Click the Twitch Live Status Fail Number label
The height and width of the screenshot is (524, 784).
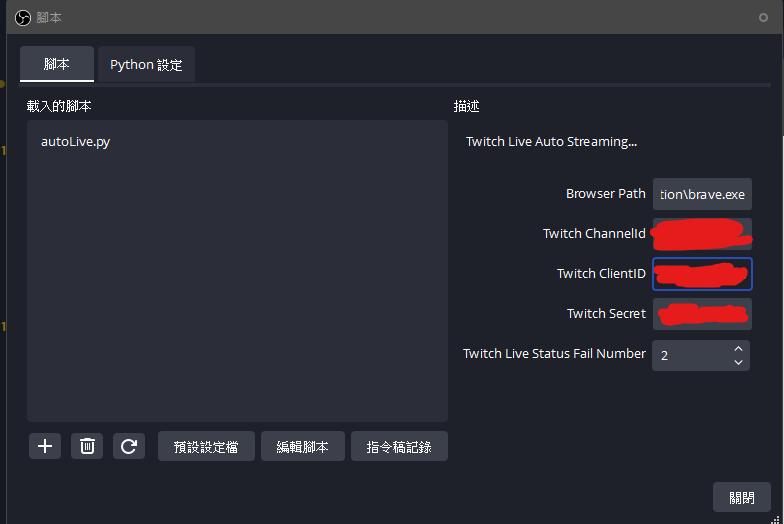[554, 354]
